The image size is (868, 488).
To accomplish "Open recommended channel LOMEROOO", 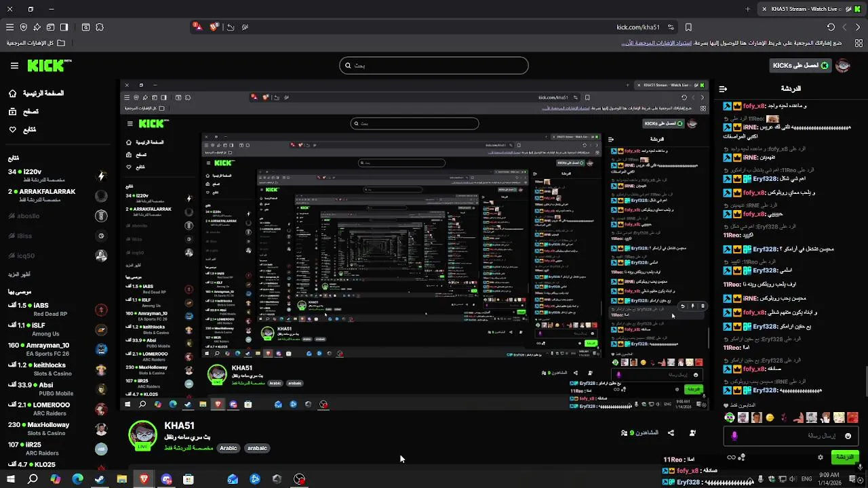I will [57, 409].
